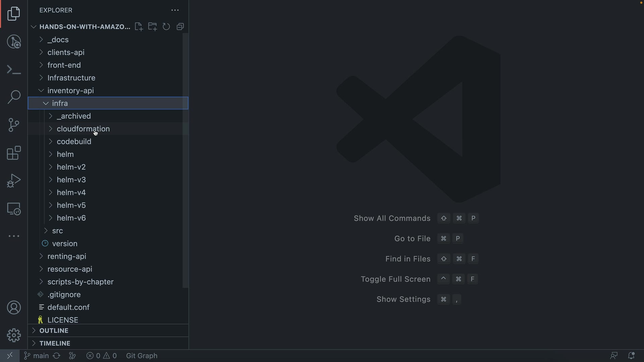Open the Manage settings gear
Screen dimensions: 644x362
tap(14, 335)
